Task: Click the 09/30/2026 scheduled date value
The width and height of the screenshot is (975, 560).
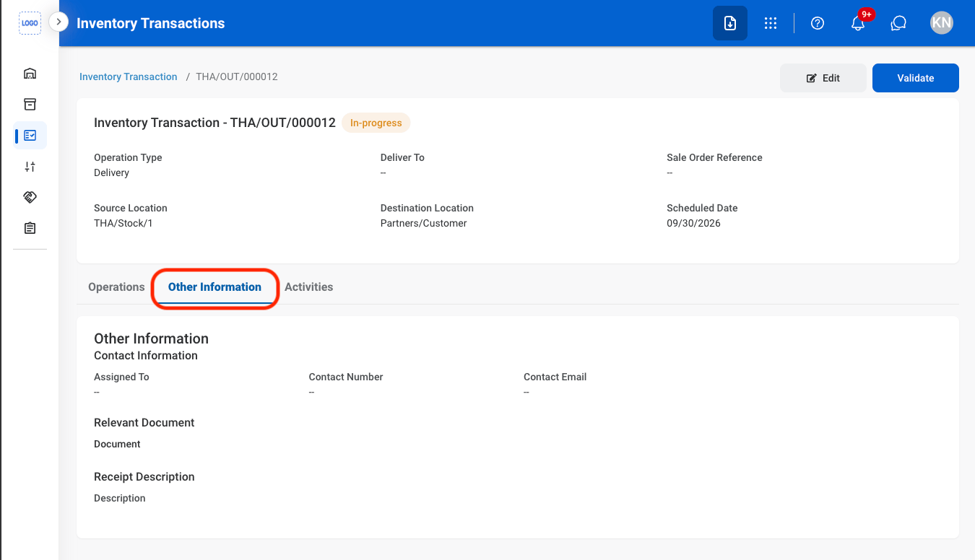Action: pyautogui.click(x=693, y=223)
